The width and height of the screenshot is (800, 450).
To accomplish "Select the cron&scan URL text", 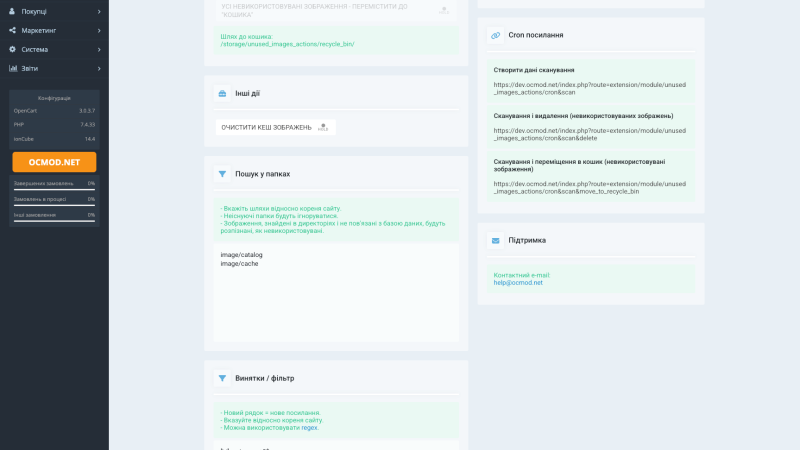I will click(589, 89).
